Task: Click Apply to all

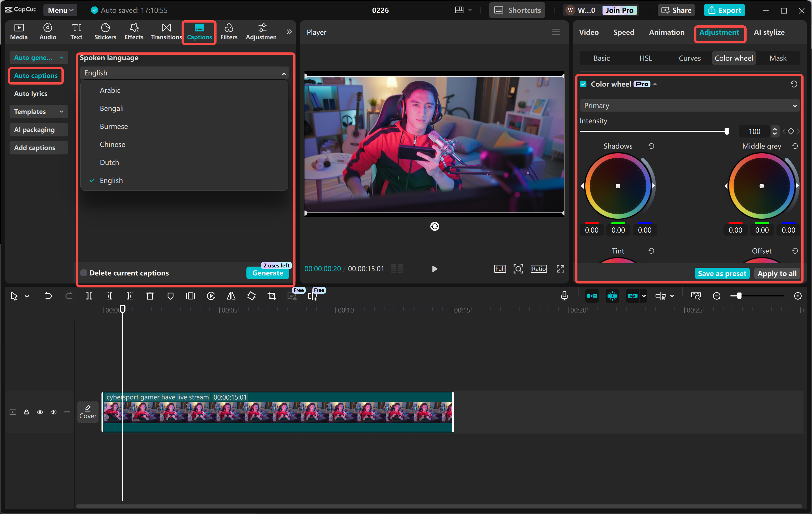Action: pos(776,273)
